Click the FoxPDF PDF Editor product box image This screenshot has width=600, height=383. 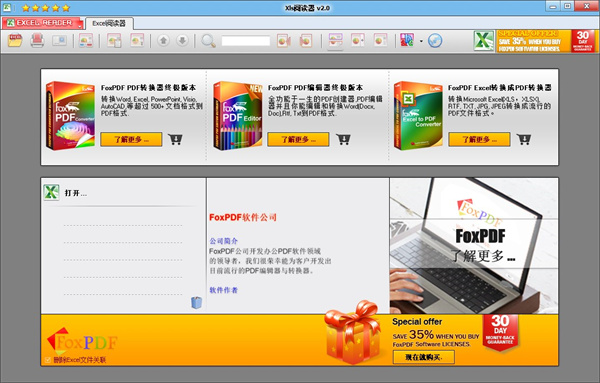pos(238,116)
